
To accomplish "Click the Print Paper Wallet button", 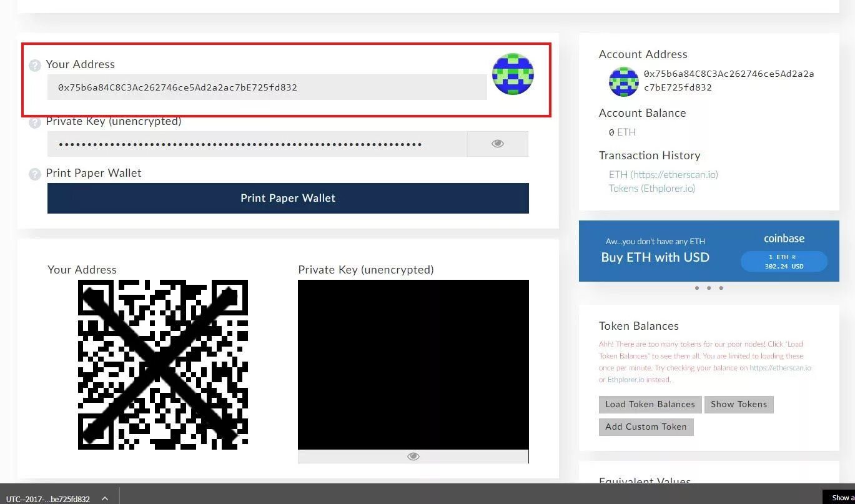I will pyautogui.click(x=288, y=198).
